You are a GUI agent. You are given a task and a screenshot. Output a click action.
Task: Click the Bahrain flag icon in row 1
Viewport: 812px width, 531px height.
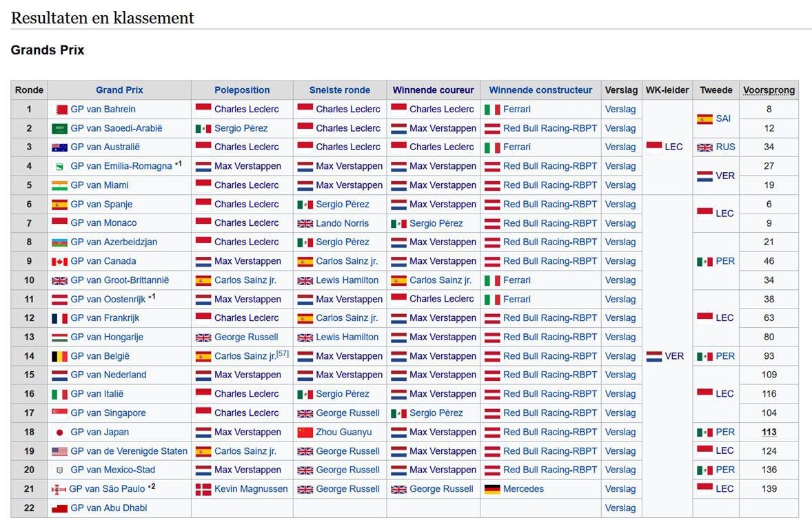61,110
